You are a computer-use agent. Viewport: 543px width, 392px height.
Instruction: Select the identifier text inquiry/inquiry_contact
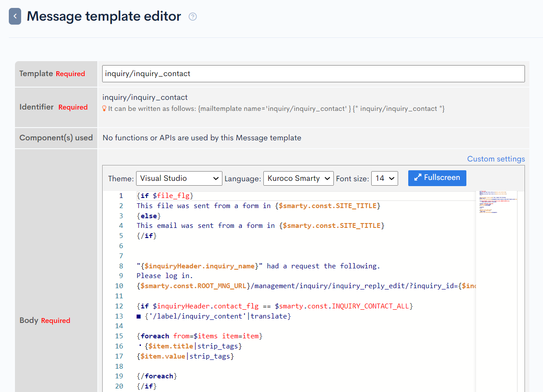click(145, 97)
